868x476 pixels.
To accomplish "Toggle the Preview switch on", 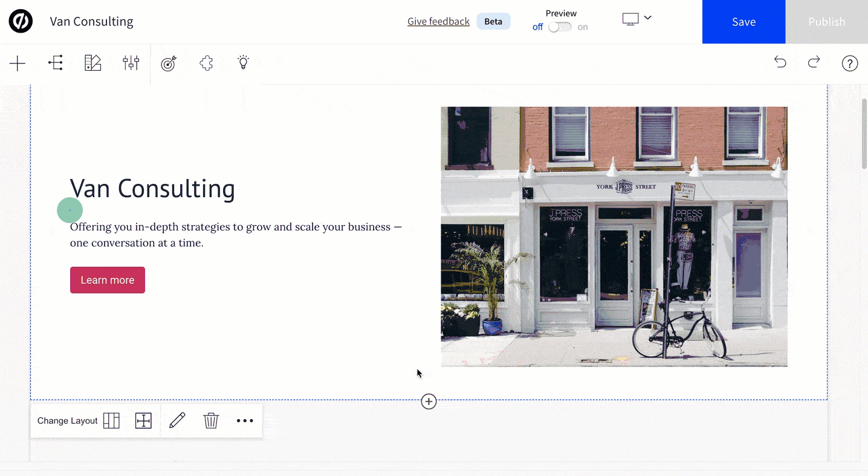I will pyautogui.click(x=560, y=27).
